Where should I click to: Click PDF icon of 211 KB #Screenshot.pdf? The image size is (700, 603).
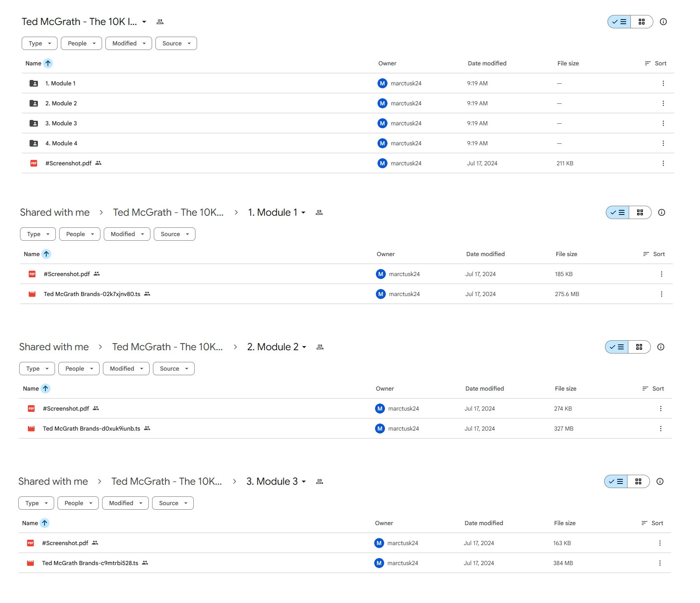tap(34, 163)
